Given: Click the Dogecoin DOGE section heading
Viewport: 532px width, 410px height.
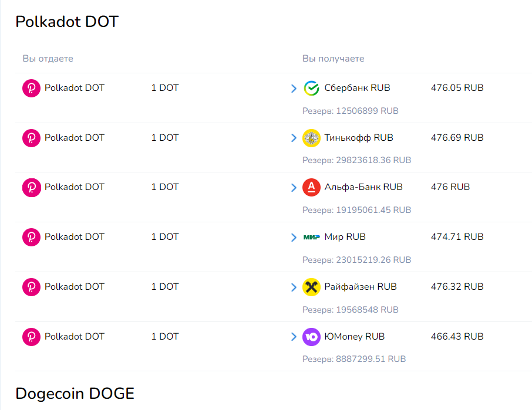Looking at the screenshot, I should tap(75, 394).
